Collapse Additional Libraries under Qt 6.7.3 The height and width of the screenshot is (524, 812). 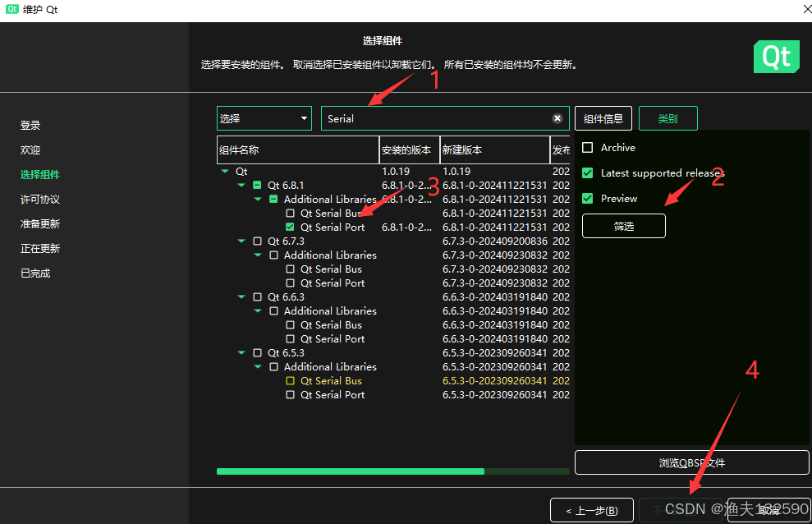coord(258,255)
